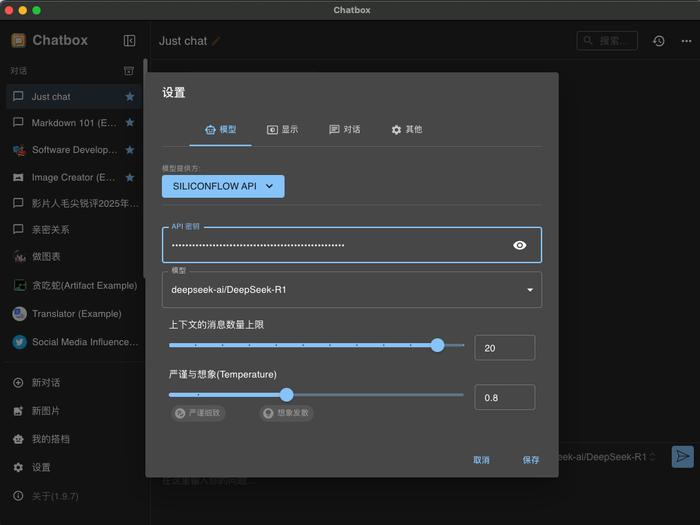Open sidebar 设置 gear item
This screenshot has height=525, width=700.
click(x=32, y=467)
